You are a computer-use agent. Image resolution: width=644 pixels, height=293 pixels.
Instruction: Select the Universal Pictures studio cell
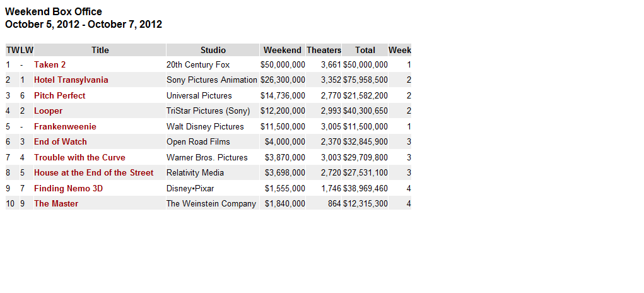(213, 95)
